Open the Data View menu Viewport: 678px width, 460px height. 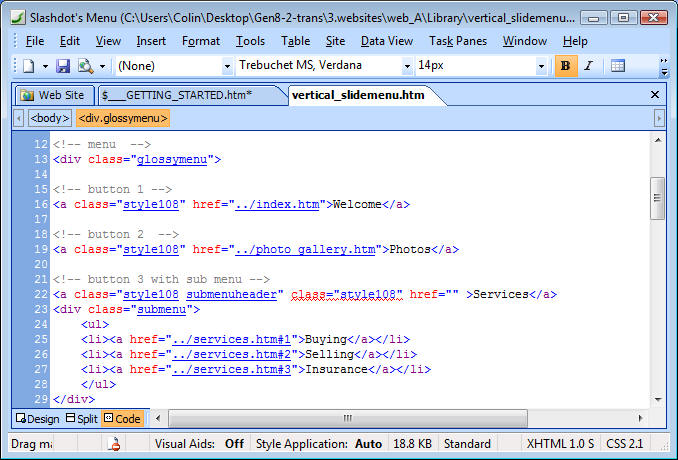[x=387, y=41]
